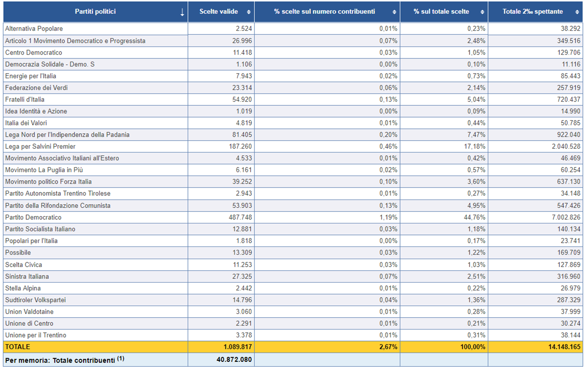Click the sort arrow in Partiti politici header
This screenshot has width=588, height=376.
(182, 12)
